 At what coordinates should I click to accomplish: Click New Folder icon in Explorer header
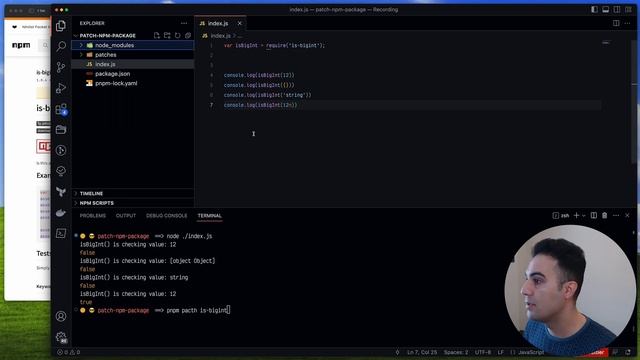coord(167,36)
